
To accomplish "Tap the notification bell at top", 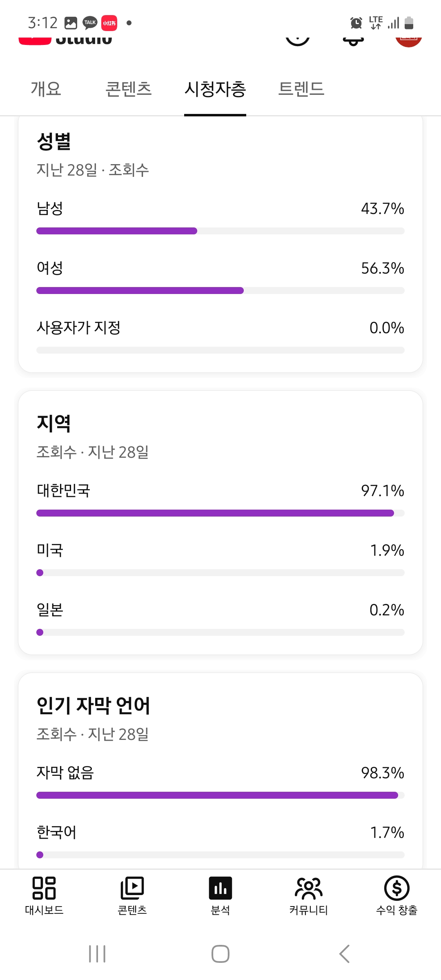I will 354,40.
